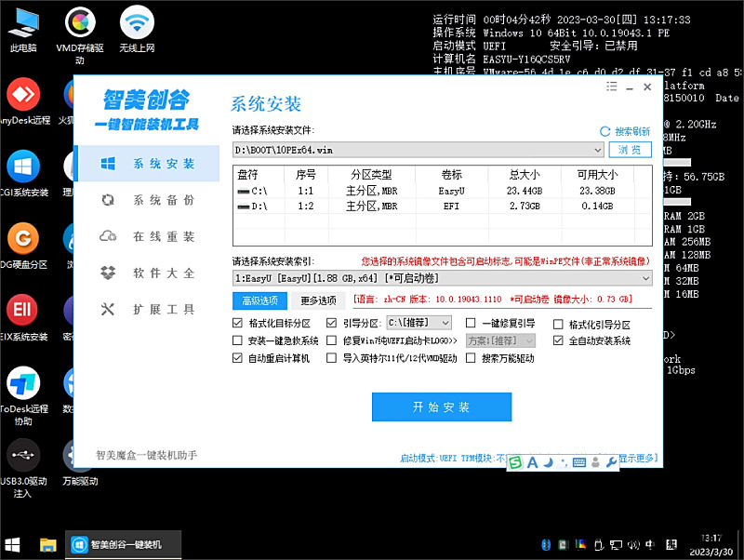Click the colorful display tray icon
The height and width of the screenshot is (560, 744).
(580, 544)
